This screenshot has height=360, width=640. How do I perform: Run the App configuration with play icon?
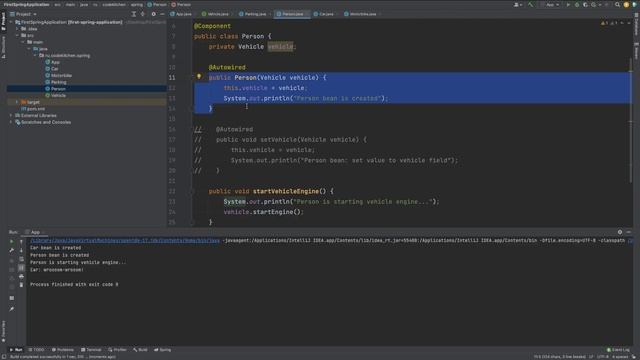tap(568, 4)
